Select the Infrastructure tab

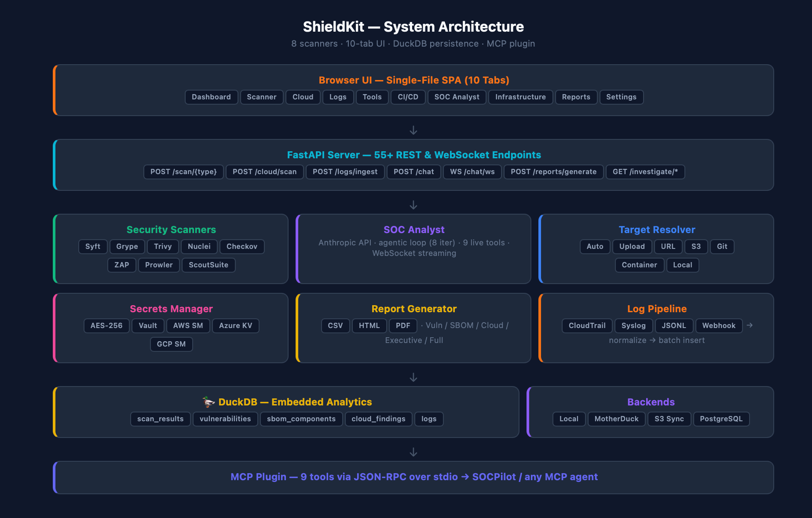[x=520, y=97]
